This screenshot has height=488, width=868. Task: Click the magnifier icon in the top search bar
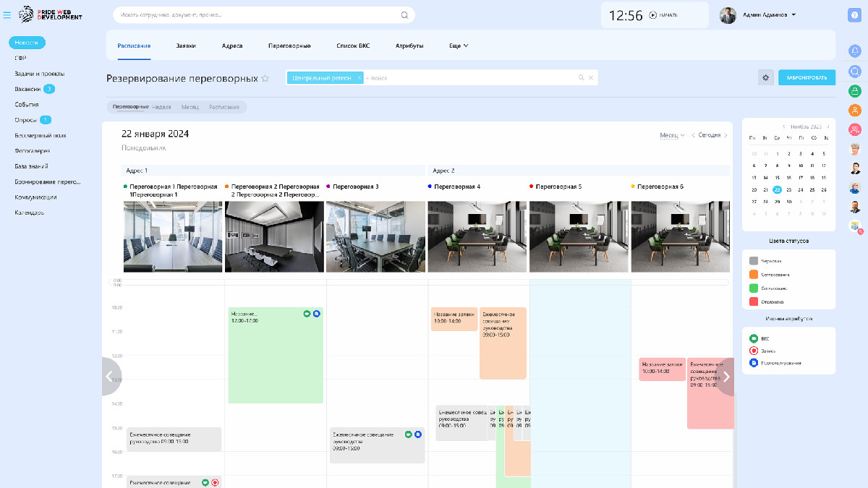(404, 14)
